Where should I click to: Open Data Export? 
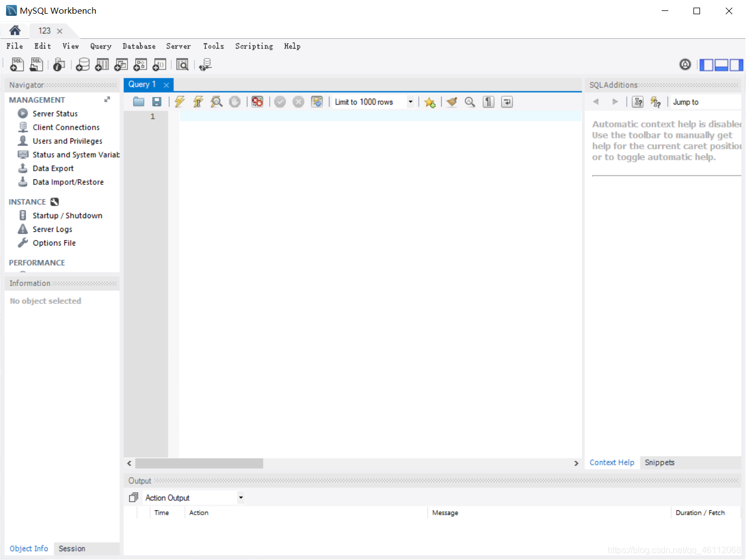(x=53, y=168)
